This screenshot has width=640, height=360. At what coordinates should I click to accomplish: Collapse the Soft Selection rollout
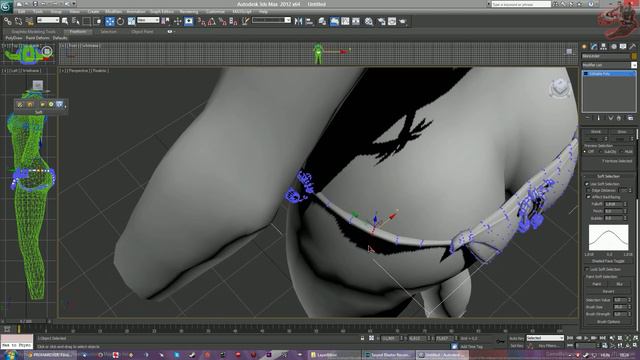click(x=608, y=176)
